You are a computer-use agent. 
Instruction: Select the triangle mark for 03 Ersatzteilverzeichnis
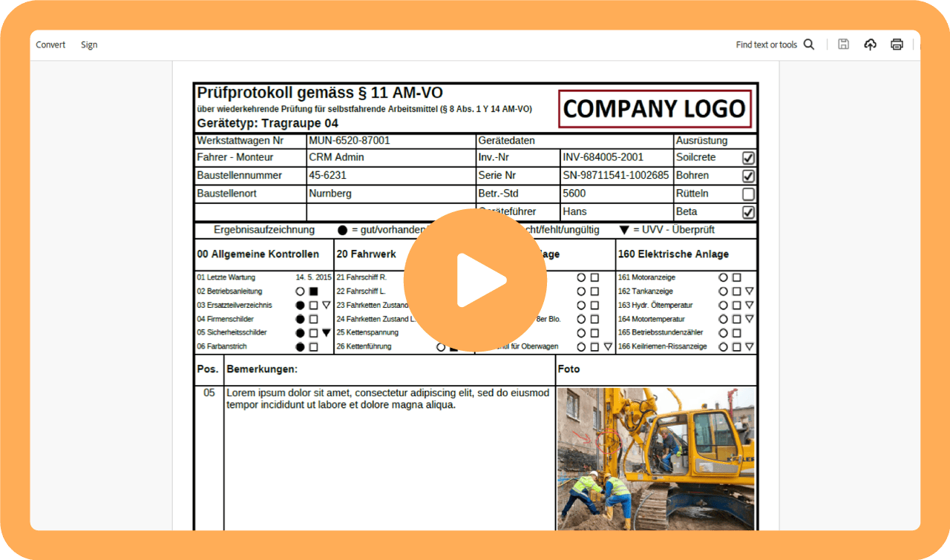click(x=326, y=305)
